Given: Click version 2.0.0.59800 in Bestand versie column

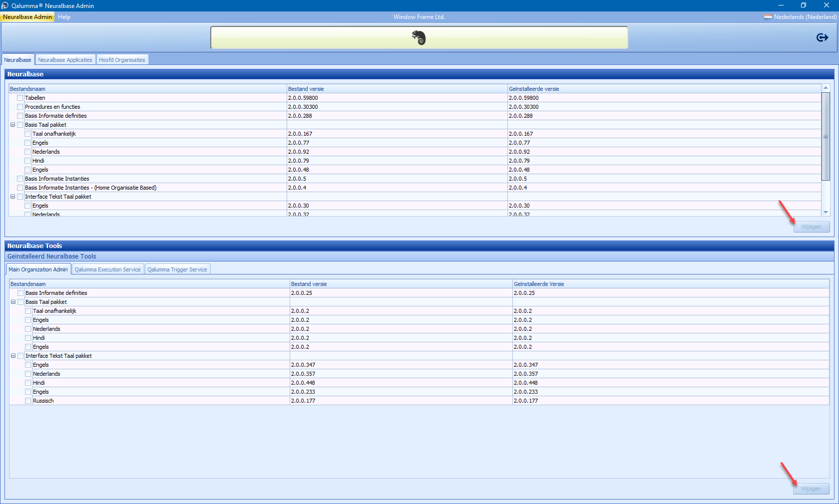Looking at the screenshot, I should tap(303, 98).
